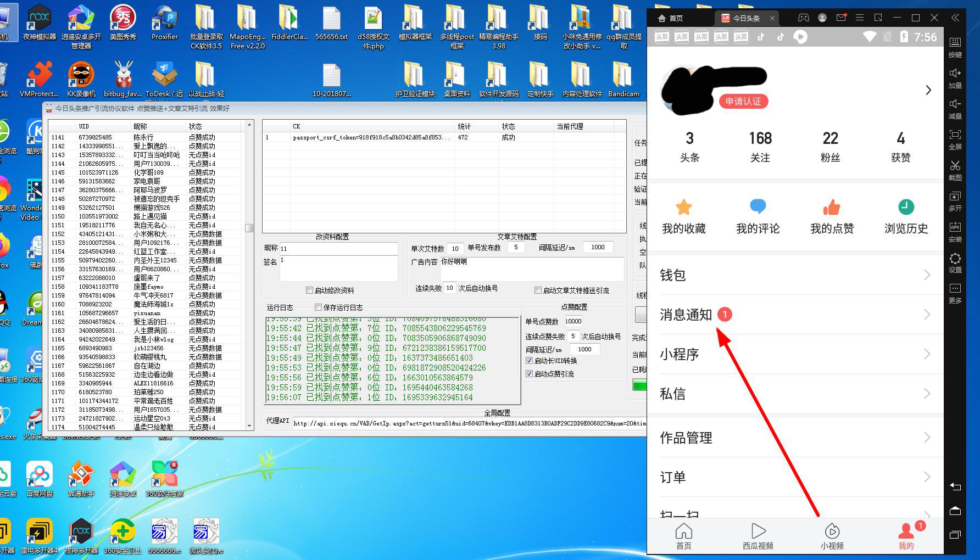Open the 作品管理 row in Toutiao

click(x=795, y=438)
